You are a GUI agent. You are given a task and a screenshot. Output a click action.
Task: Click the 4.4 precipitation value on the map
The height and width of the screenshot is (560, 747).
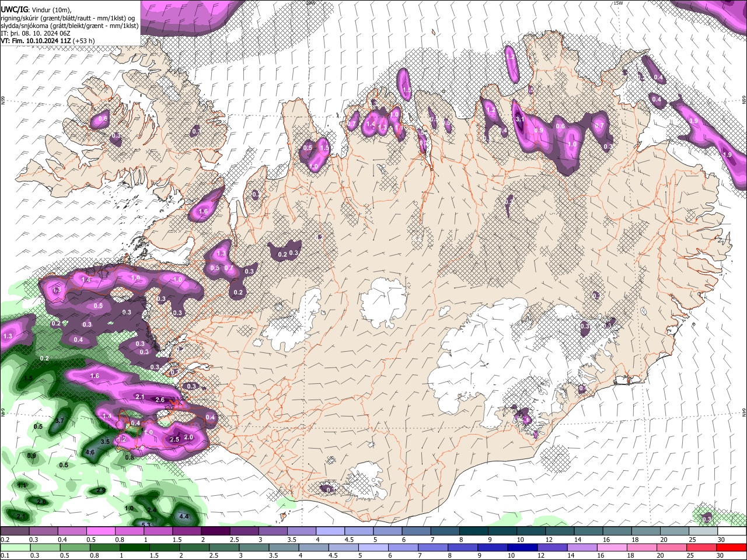tap(184, 517)
